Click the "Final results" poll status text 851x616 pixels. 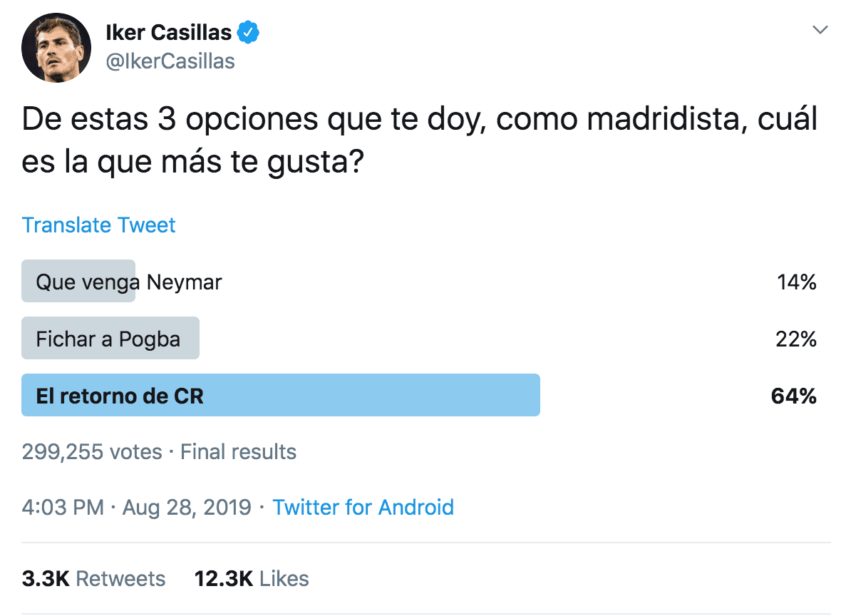(x=238, y=452)
